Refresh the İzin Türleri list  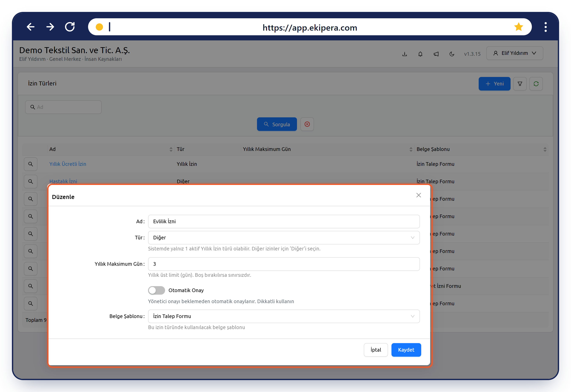536,84
